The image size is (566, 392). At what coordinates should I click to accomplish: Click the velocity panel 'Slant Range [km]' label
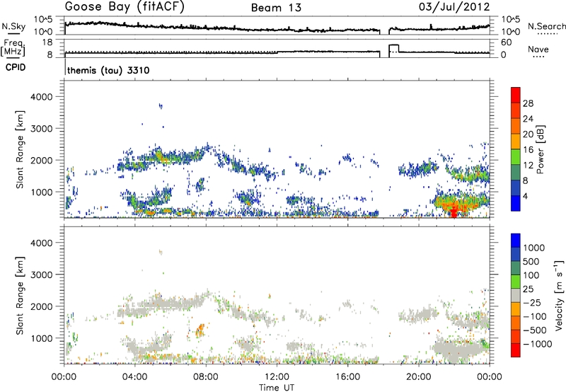(x=20, y=295)
